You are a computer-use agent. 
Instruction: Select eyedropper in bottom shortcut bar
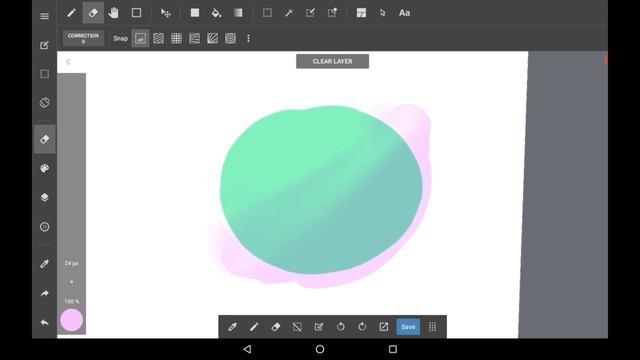click(x=232, y=327)
